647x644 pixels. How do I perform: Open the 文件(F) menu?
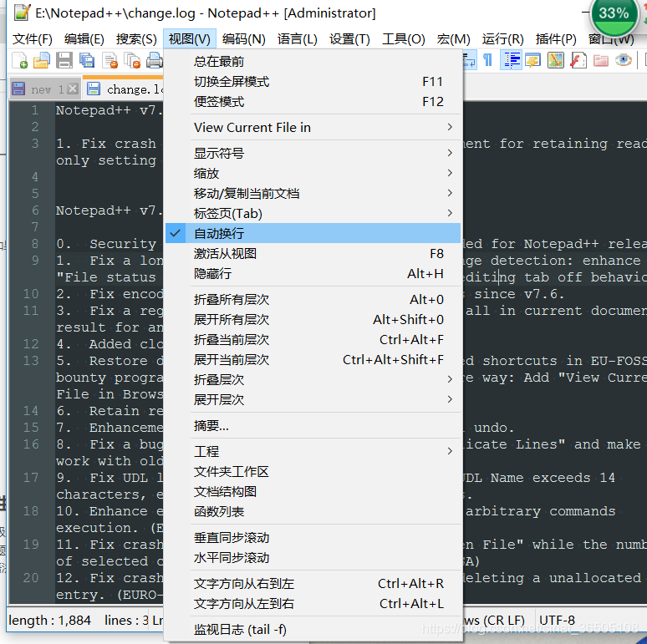click(x=33, y=38)
